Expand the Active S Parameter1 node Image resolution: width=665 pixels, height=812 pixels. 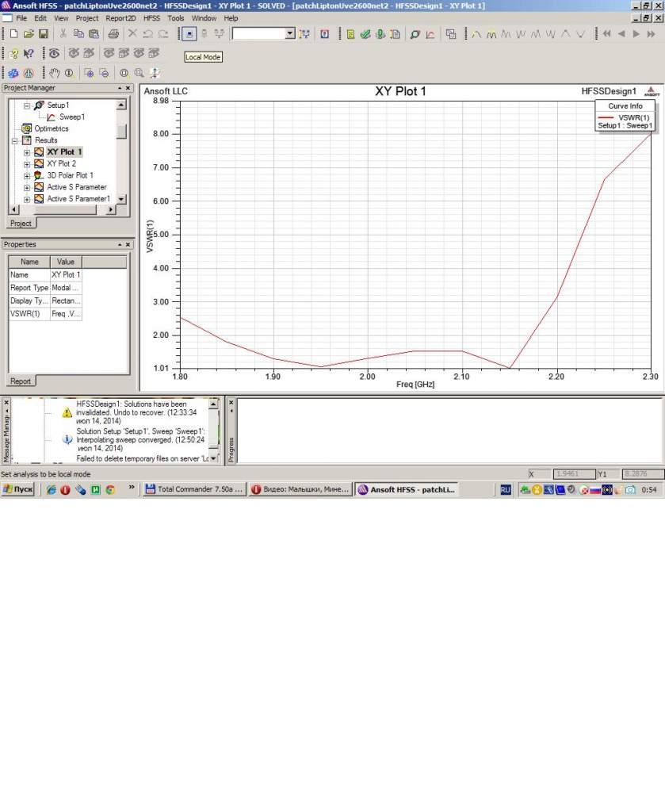[x=27, y=199]
